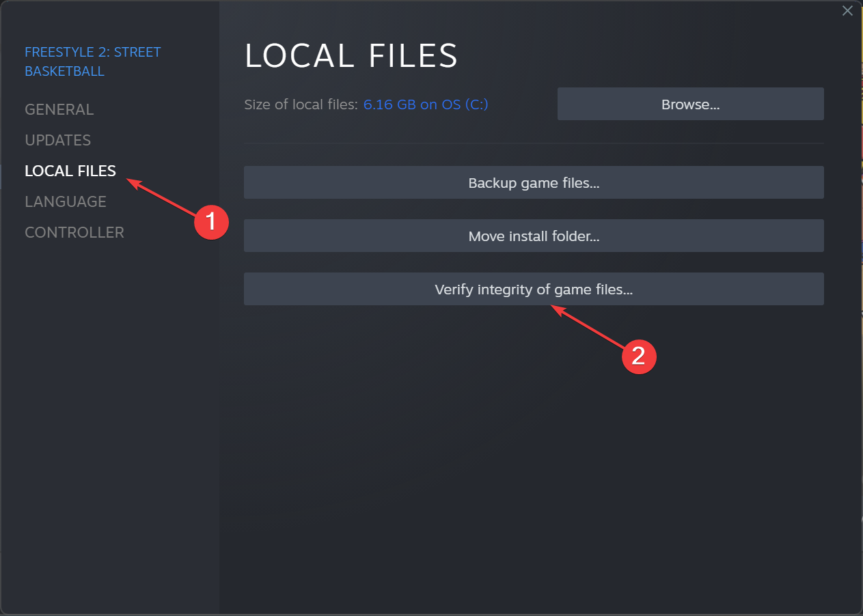
Task: Go to the Language tab
Action: [66, 201]
